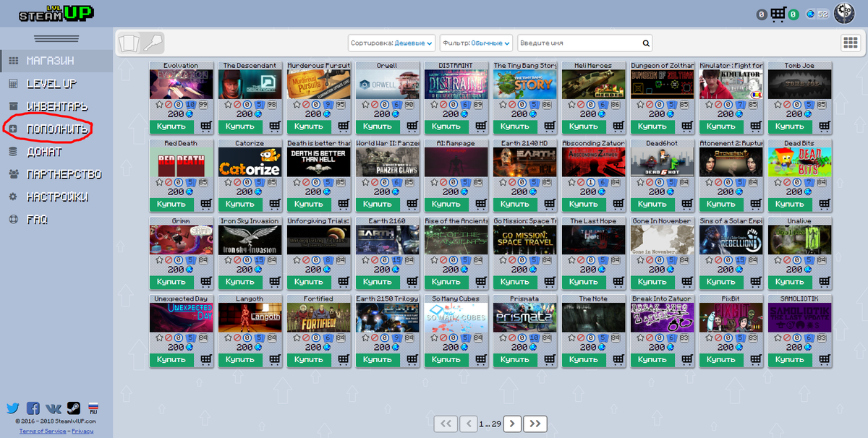Toggle the grid layout view button
This screenshot has width=868, height=438.
click(x=850, y=43)
